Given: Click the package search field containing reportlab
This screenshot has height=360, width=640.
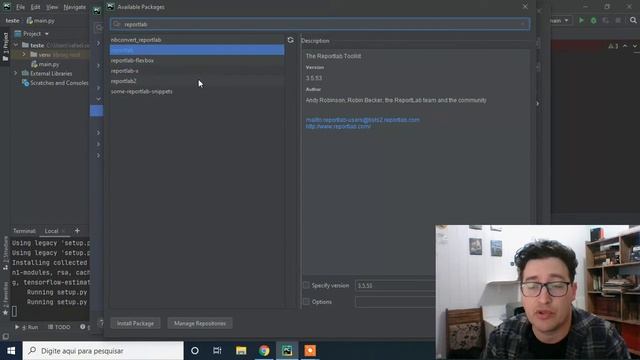Looking at the screenshot, I should tap(320, 24).
